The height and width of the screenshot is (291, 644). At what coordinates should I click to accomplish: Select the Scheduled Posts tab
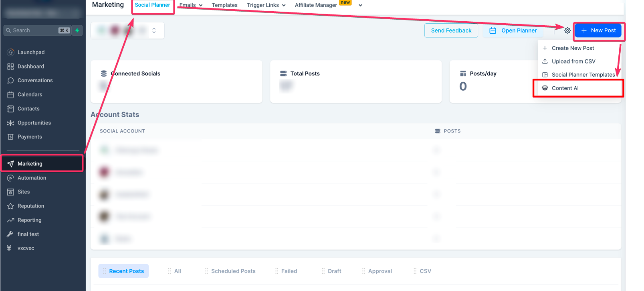pos(230,271)
